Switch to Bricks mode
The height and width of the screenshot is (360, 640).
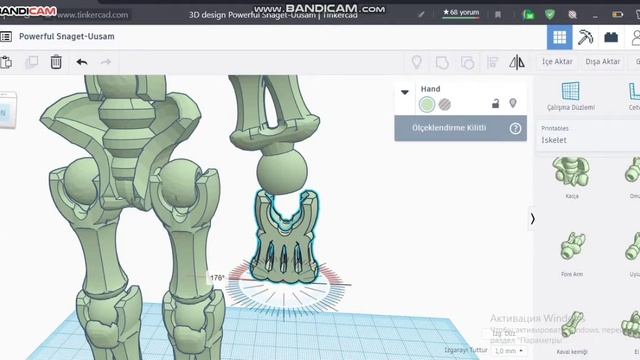coord(611,38)
